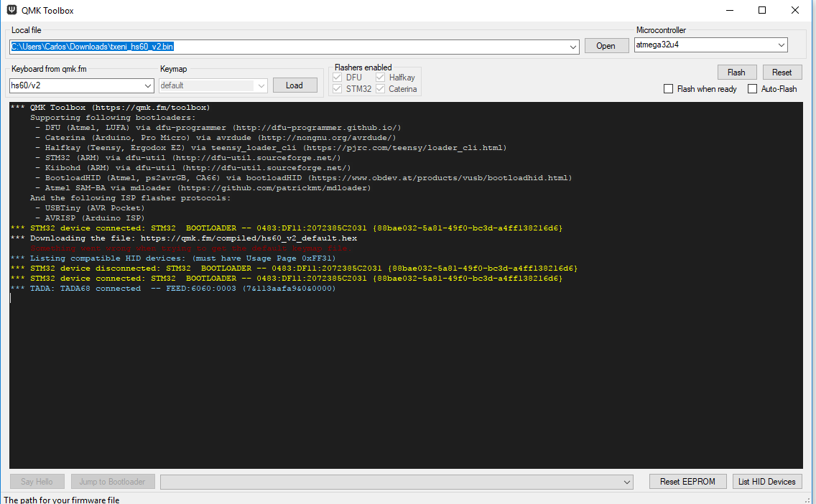Screen dimensions: 816x504
Task: Click the 'AVRISP (Arduino ISP)' log line
Action: (90, 218)
